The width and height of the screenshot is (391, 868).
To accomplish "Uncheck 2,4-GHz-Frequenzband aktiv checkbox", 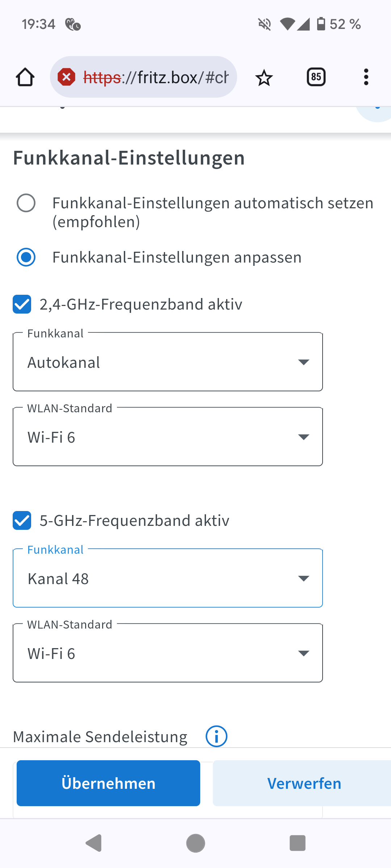I will tap(22, 304).
